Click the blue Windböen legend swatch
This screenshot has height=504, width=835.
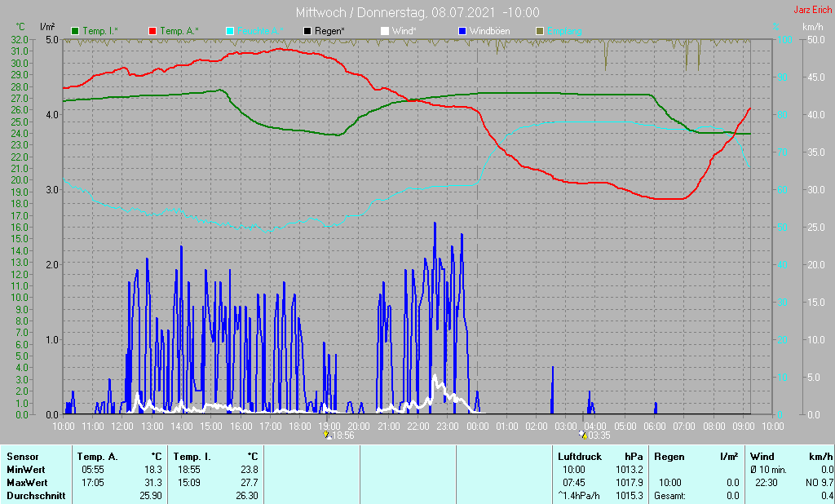point(462,32)
